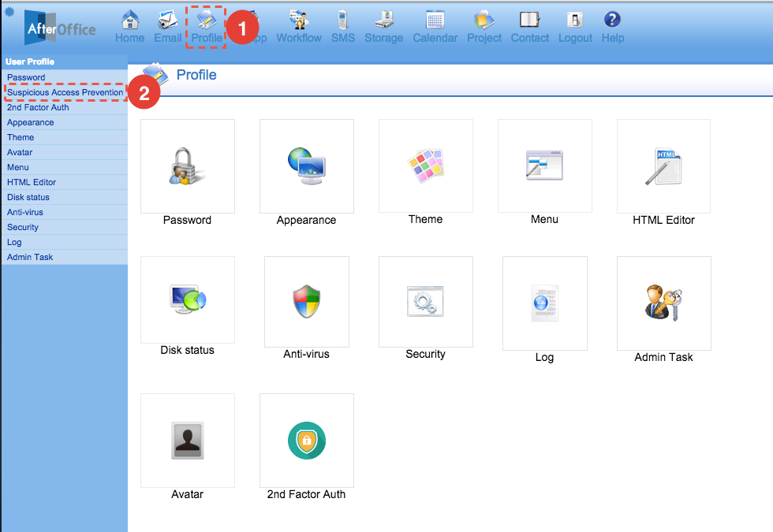Click the Help text label in navigation
The image size is (773, 532).
(x=612, y=38)
